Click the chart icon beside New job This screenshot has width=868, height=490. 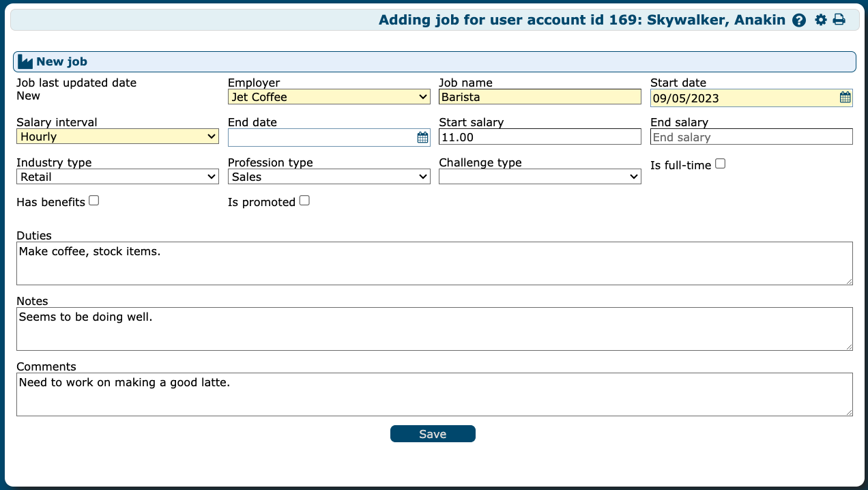(x=25, y=61)
